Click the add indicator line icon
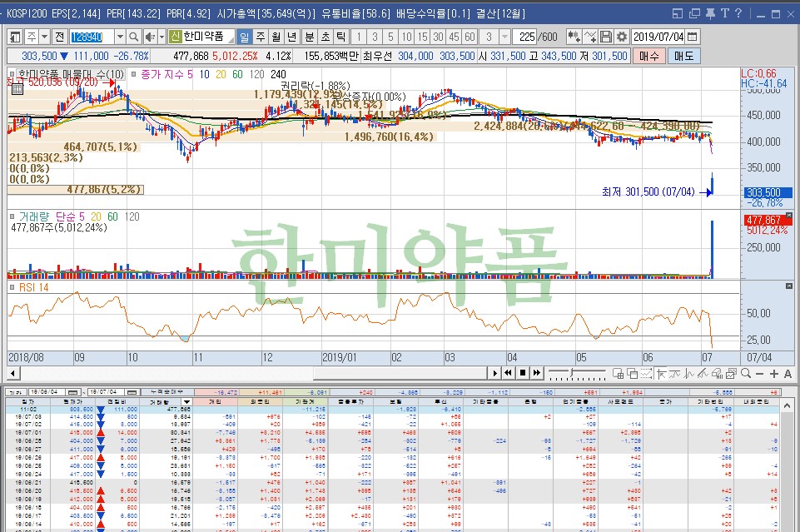The image size is (800, 532). tap(589, 37)
